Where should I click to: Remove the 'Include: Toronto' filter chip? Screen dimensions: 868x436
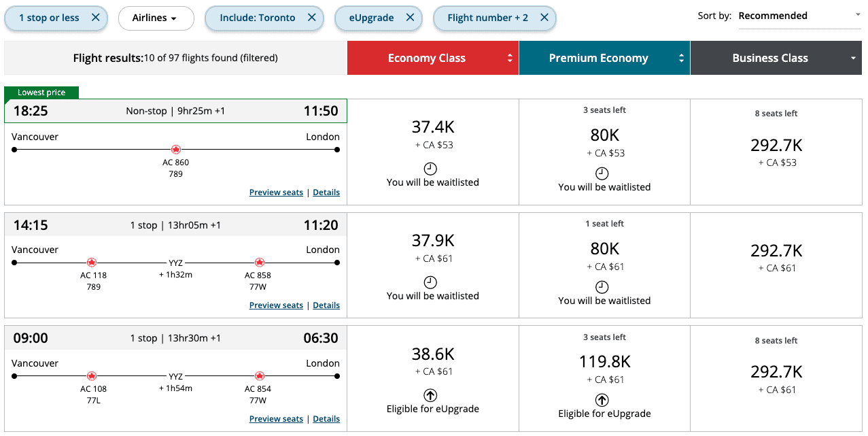point(311,18)
